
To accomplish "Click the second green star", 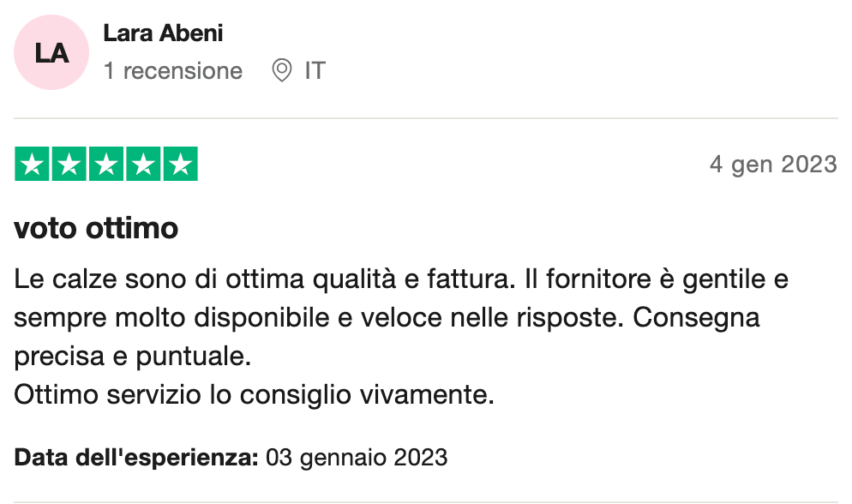I will click(69, 164).
